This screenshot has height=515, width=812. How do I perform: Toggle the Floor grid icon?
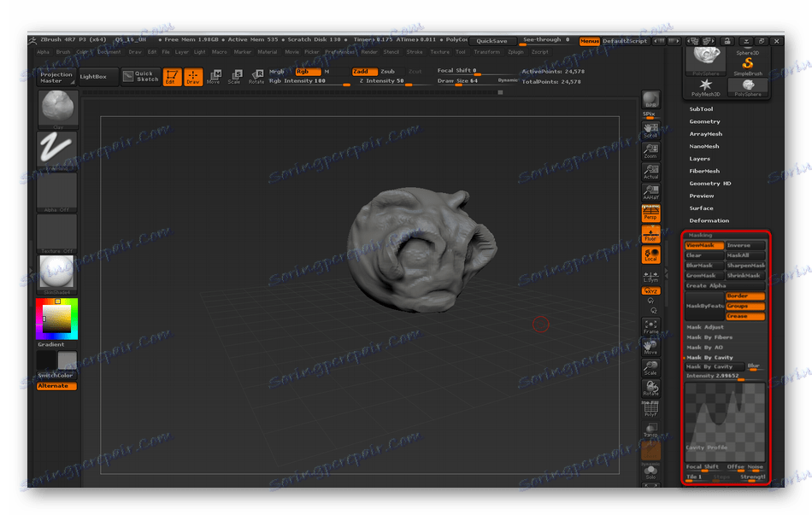[x=651, y=234]
